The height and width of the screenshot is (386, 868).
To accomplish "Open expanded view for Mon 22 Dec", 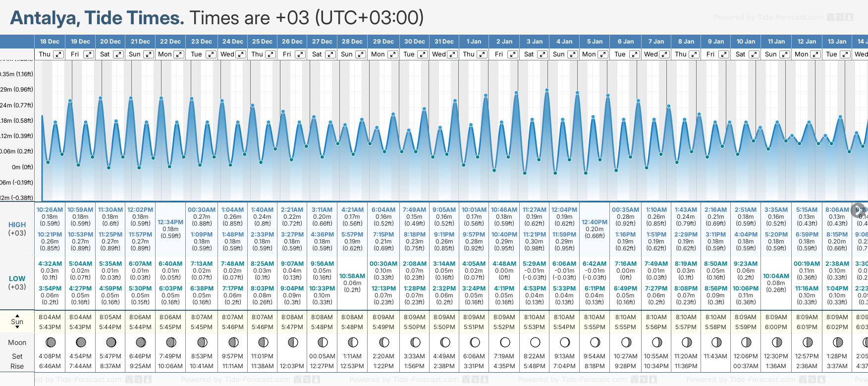I will (179, 54).
